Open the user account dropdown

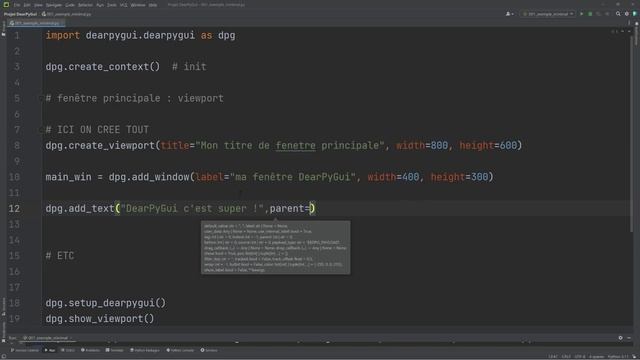click(509, 14)
